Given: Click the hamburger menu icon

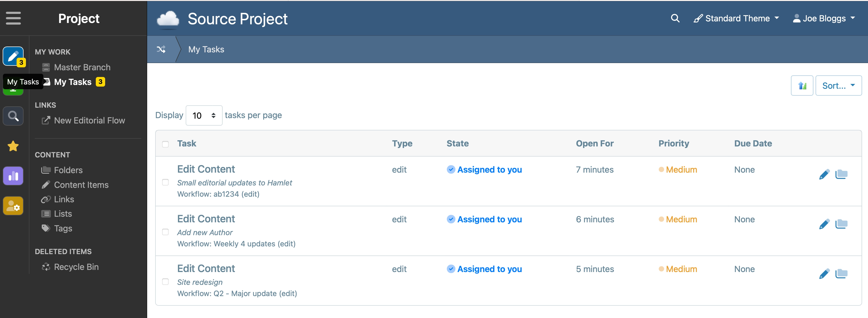Looking at the screenshot, I should coord(13,18).
